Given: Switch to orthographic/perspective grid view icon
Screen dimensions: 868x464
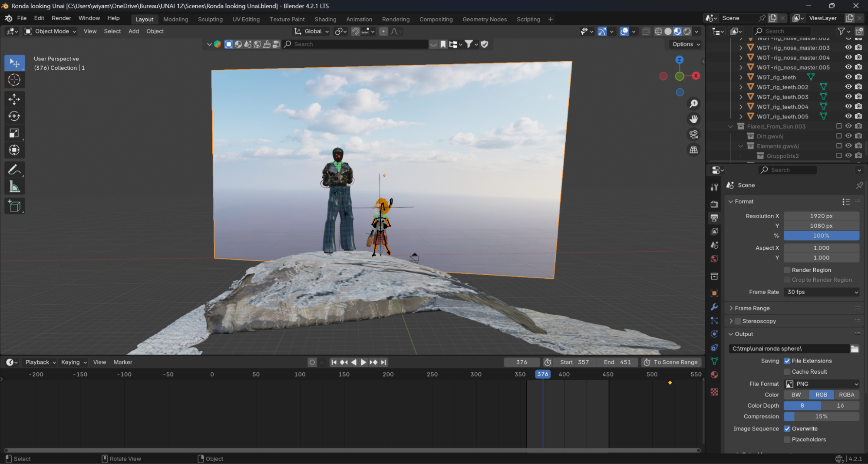Looking at the screenshot, I should point(693,150).
